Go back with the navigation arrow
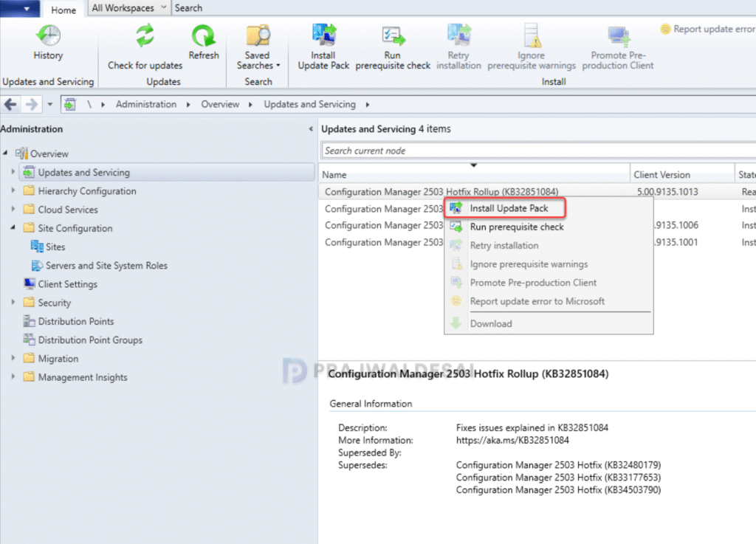 [10, 104]
